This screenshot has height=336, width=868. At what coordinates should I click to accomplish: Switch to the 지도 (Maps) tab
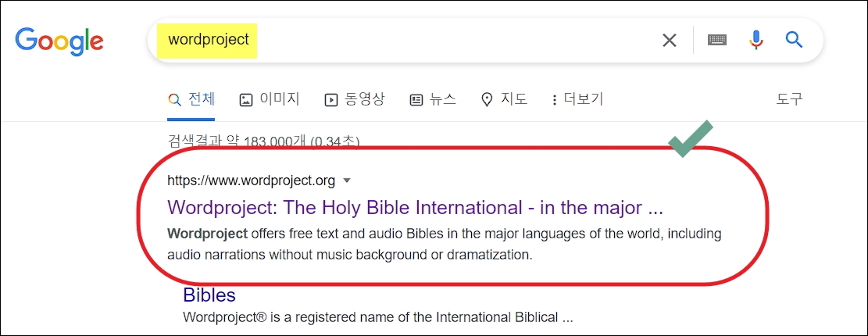tap(504, 100)
